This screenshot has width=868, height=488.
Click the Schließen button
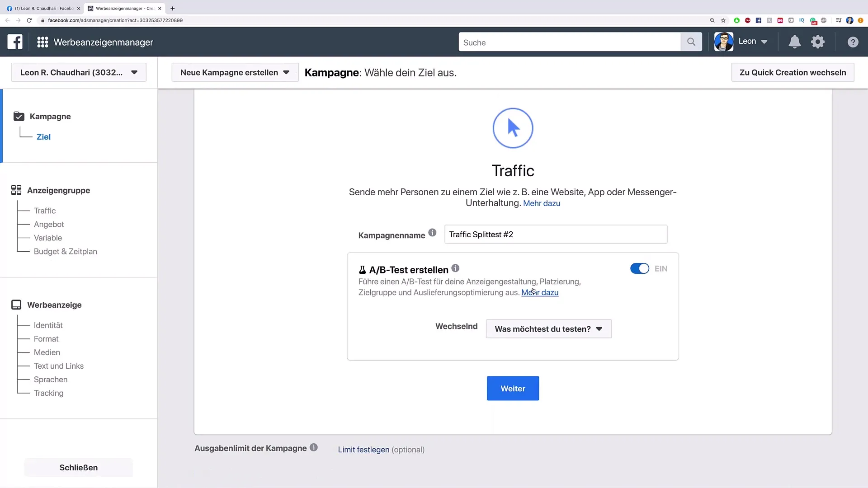pyautogui.click(x=79, y=468)
